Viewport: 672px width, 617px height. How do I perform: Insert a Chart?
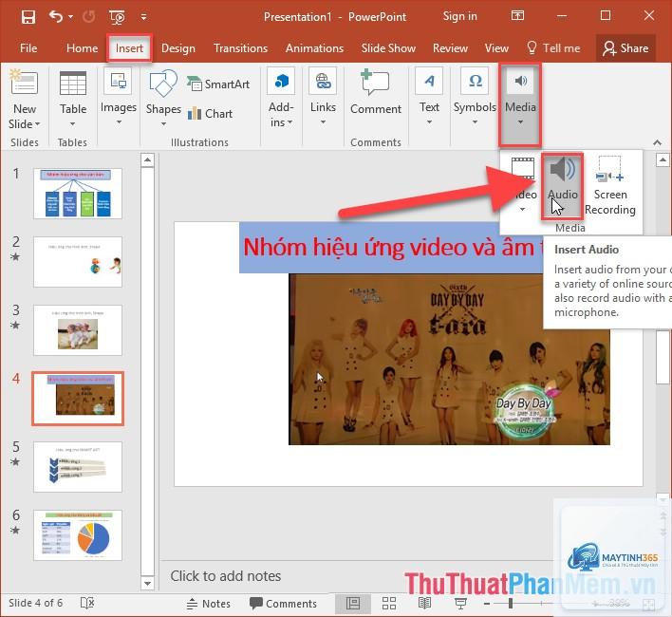click(x=211, y=114)
